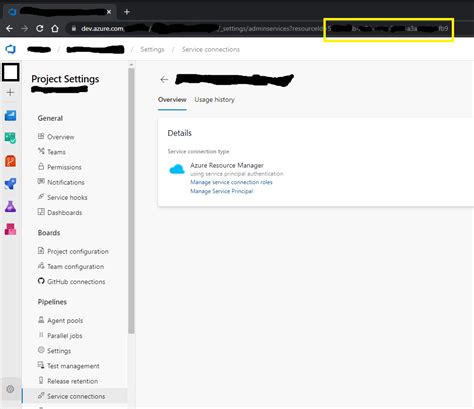Click the Azure Resource Manager cloud icon

point(177,169)
